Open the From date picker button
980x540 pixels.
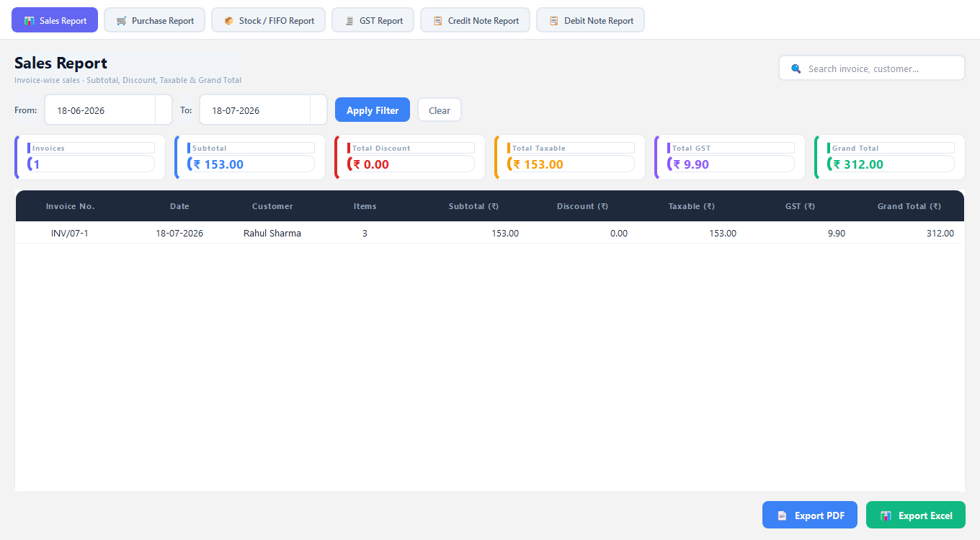click(x=164, y=110)
